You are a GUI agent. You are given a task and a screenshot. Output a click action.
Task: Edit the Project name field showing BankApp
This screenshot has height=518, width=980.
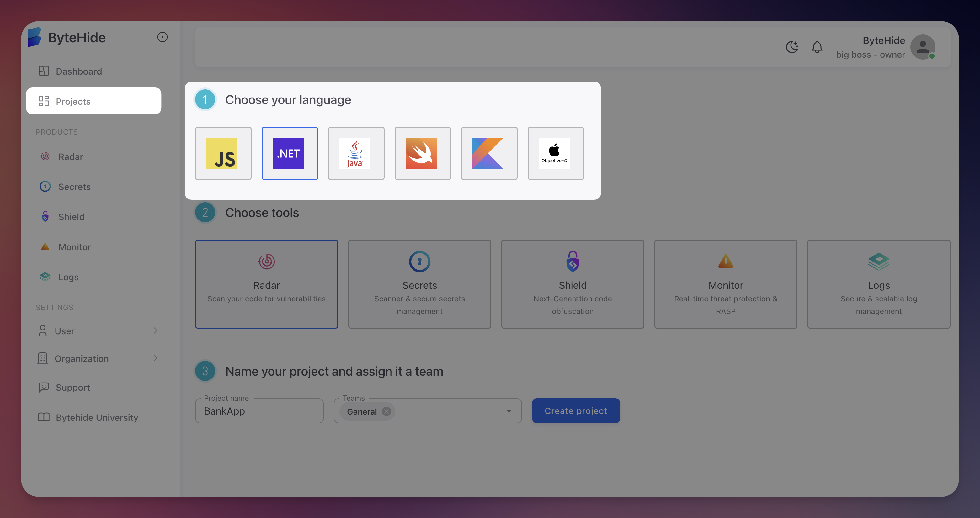[x=259, y=411]
